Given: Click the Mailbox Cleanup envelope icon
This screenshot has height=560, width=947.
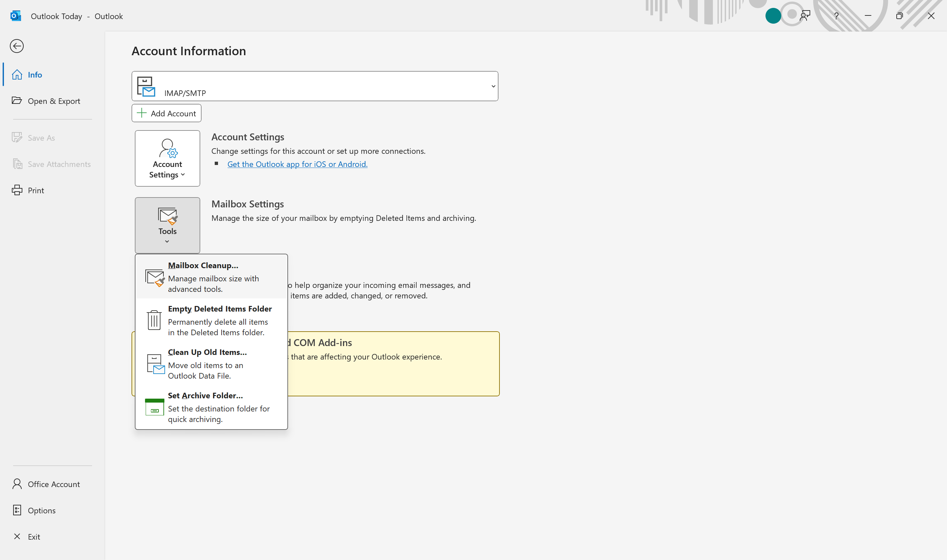Looking at the screenshot, I should (x=155, y=278).
